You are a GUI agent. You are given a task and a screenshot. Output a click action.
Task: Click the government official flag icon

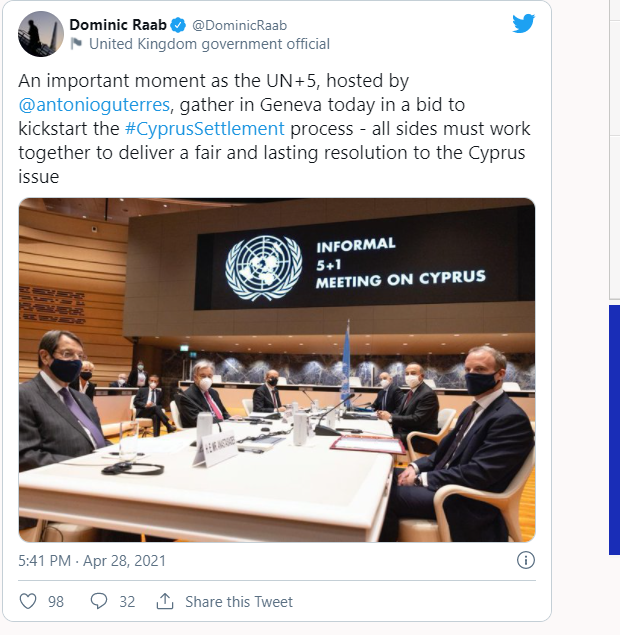click(77, 44)
